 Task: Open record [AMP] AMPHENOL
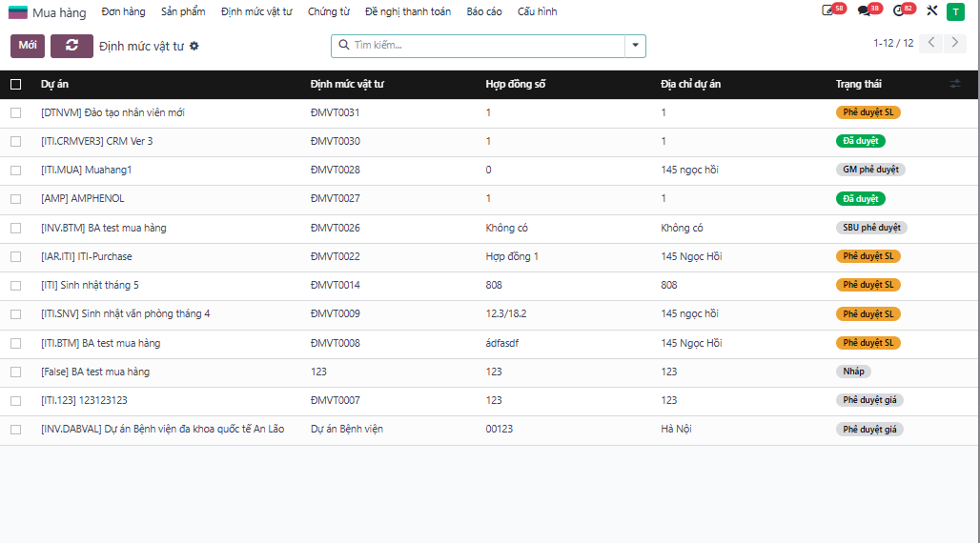83,199
